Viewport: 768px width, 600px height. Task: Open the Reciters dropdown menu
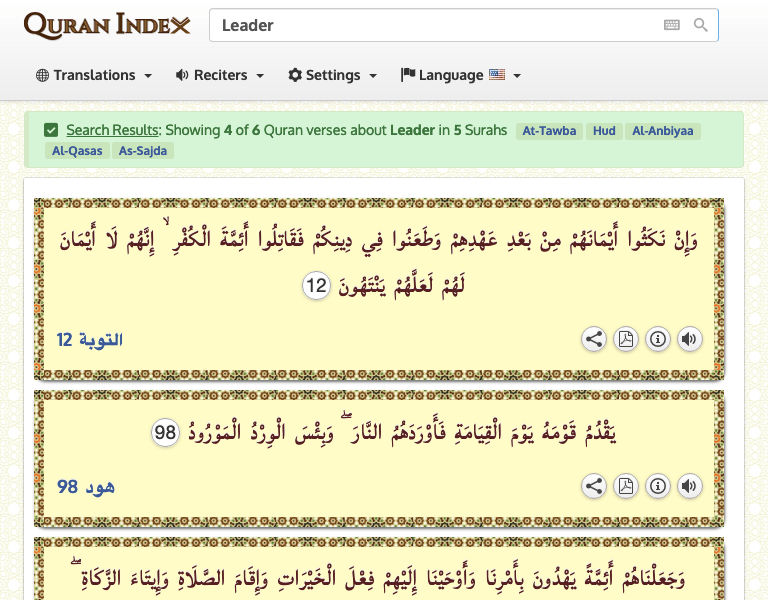(x=220, y=75)
